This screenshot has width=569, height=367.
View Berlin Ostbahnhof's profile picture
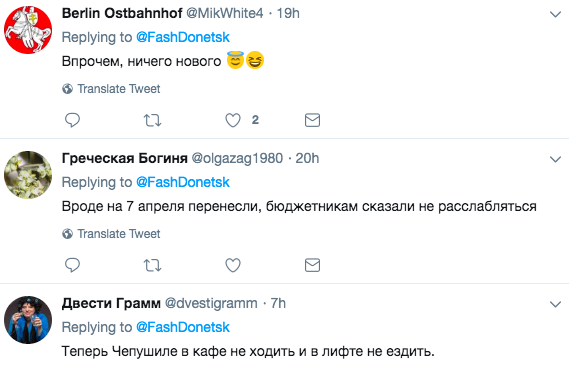pyautogui.click(x=28, y=30)
